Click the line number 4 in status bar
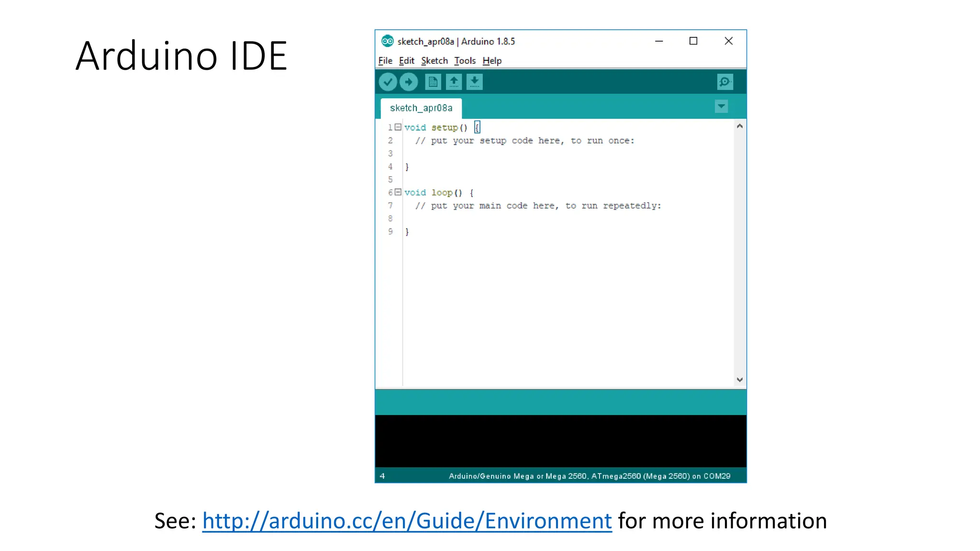The width and height of the screenshot is (980, 551). pyautogui.click(x=382, y=476)
